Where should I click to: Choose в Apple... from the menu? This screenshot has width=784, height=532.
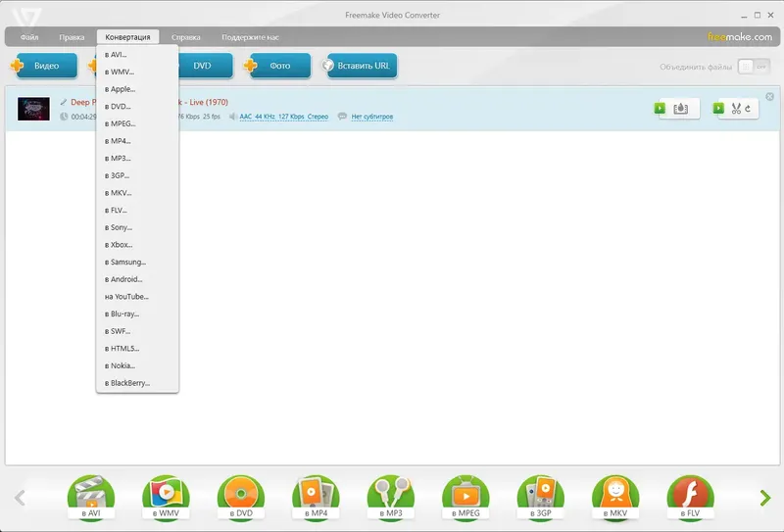point(137,89)
